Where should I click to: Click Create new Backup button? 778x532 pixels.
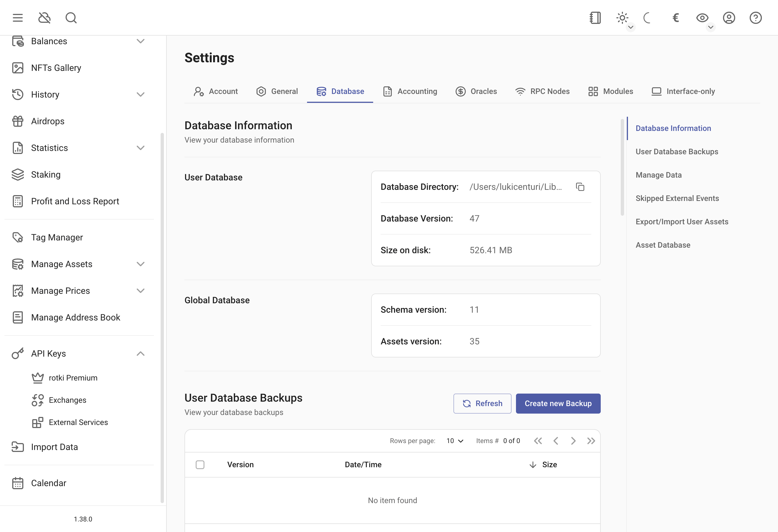pyautogui.click(x=558, y=403)
